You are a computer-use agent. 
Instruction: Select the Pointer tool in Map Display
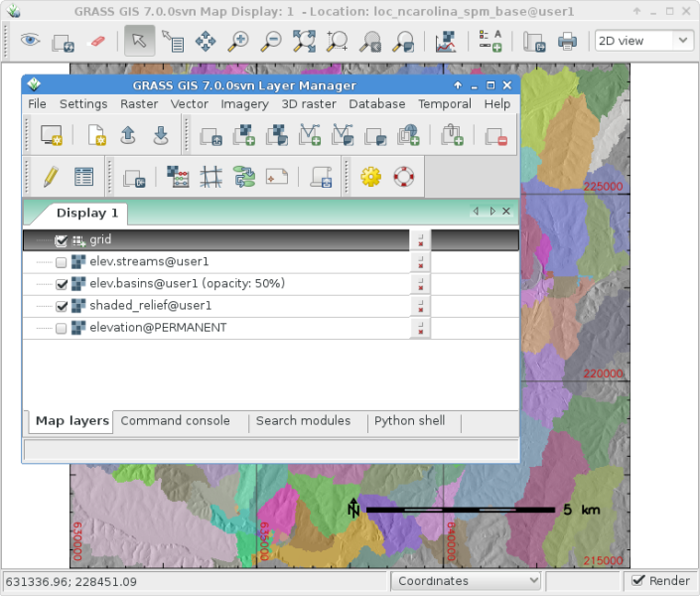pos(139,41)
